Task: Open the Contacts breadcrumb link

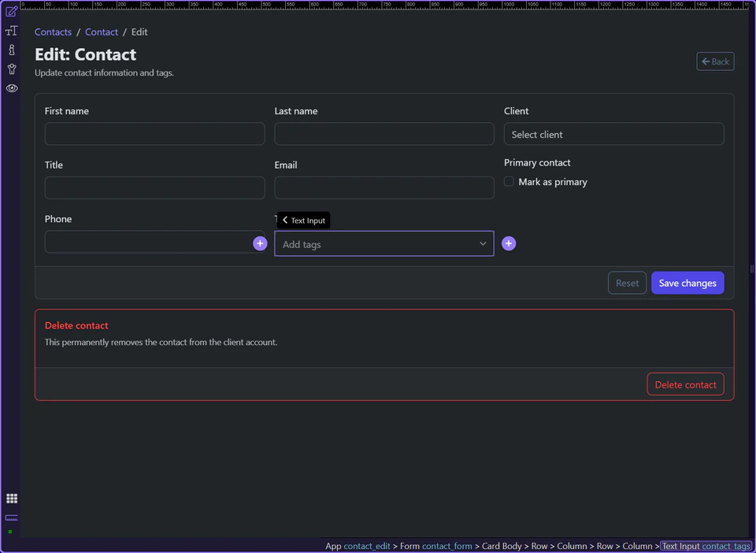Action: click(53, 32)
